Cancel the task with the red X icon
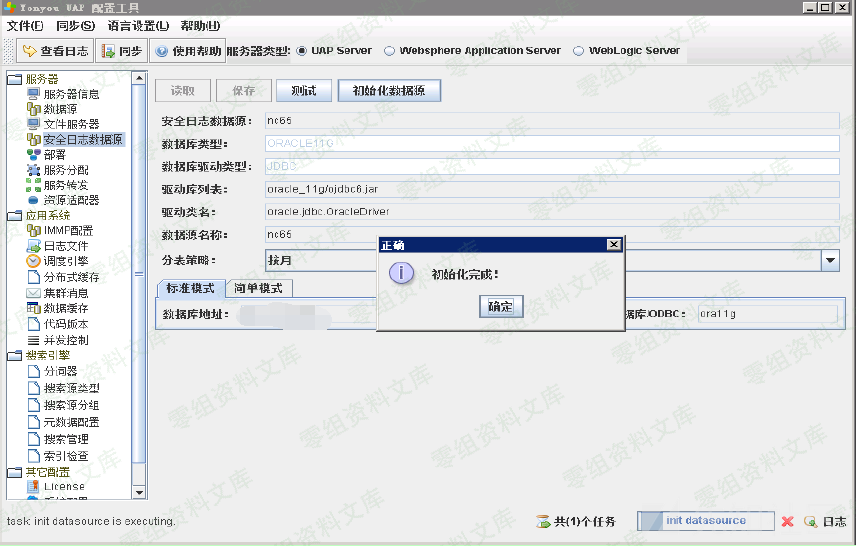Image resolution: width=856 pixels, height=546 pixels. tap(787, 522)
